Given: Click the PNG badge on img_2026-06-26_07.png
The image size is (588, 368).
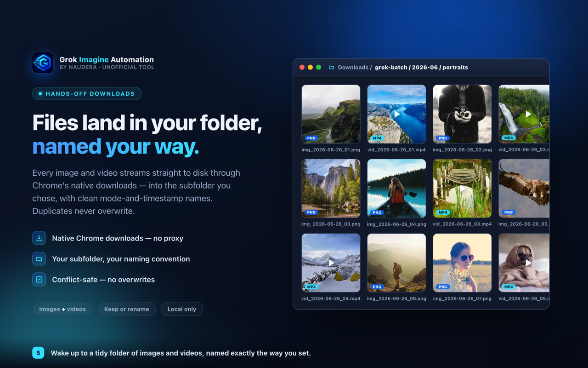Looking at the screenshot, I should tap(443, 287).
